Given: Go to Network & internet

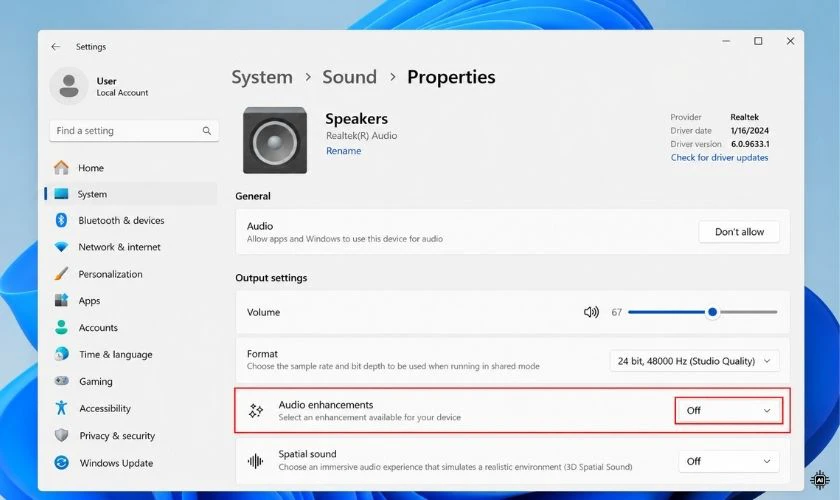Looking at the screenshot, I should click(x=131, y=247).
